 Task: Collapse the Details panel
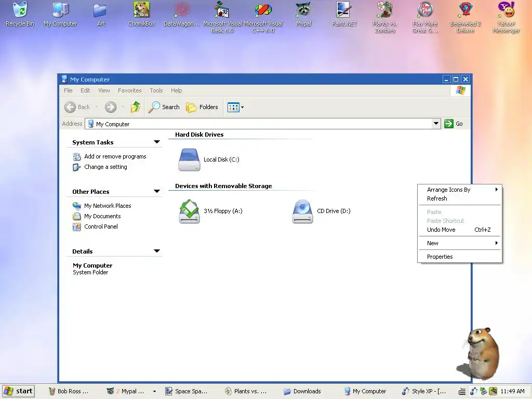pyautogui.click(x=157, y=251)
